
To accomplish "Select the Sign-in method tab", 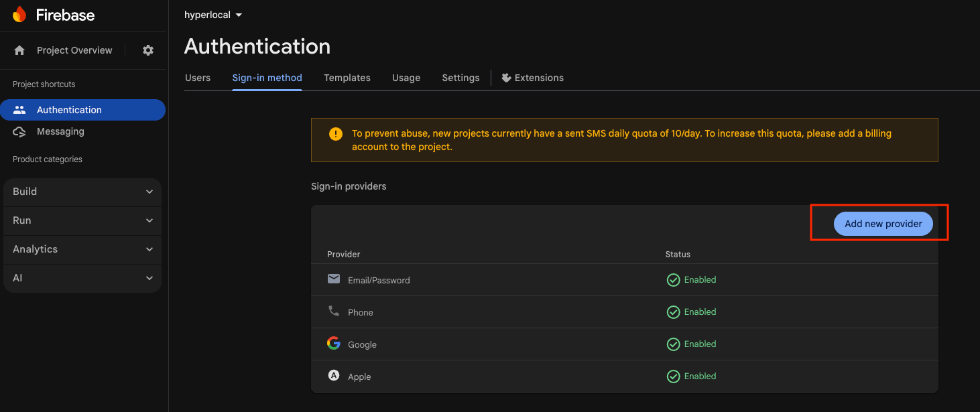I will click(x=267, y=78).
